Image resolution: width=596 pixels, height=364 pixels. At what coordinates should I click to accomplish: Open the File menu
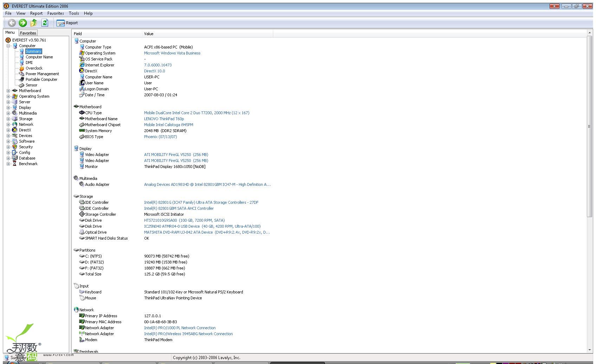click(8, 13)
